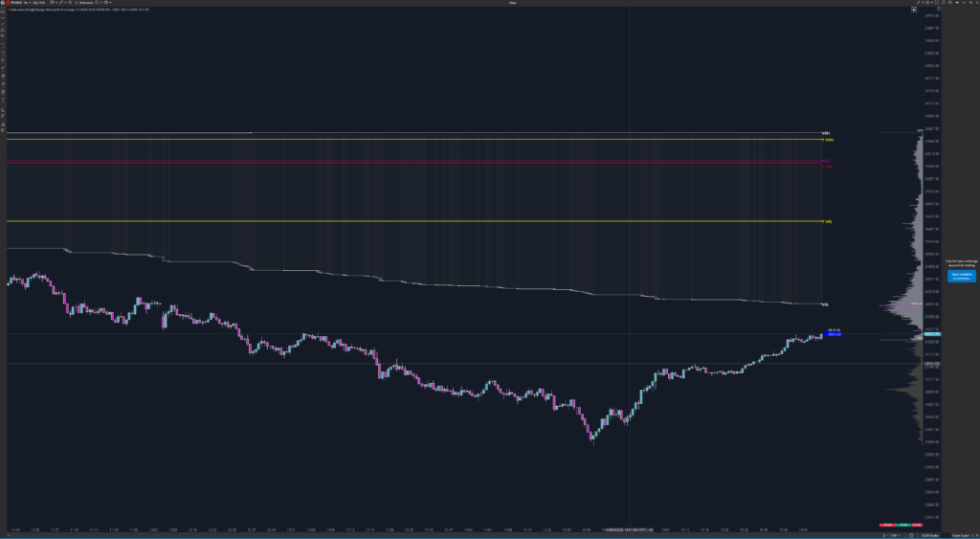The width and height of the screenshot is (980, 539).
Task: Click the ATAS logo menu icon
Action: [3, 3]
